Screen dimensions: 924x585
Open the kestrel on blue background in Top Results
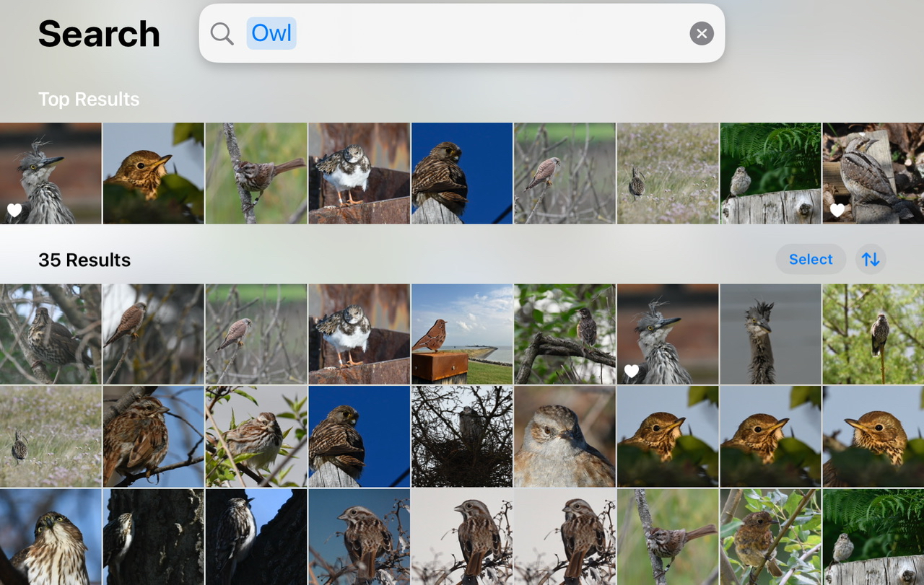(462, 173)
